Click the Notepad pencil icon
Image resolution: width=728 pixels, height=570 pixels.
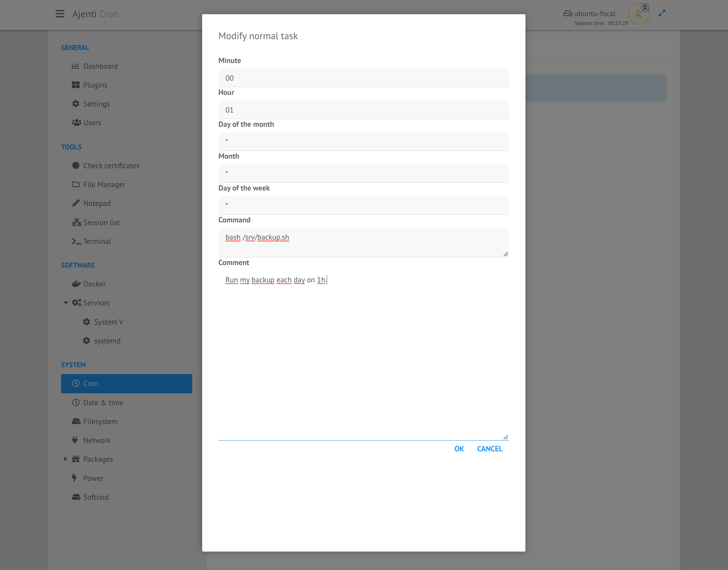point(76,204)
